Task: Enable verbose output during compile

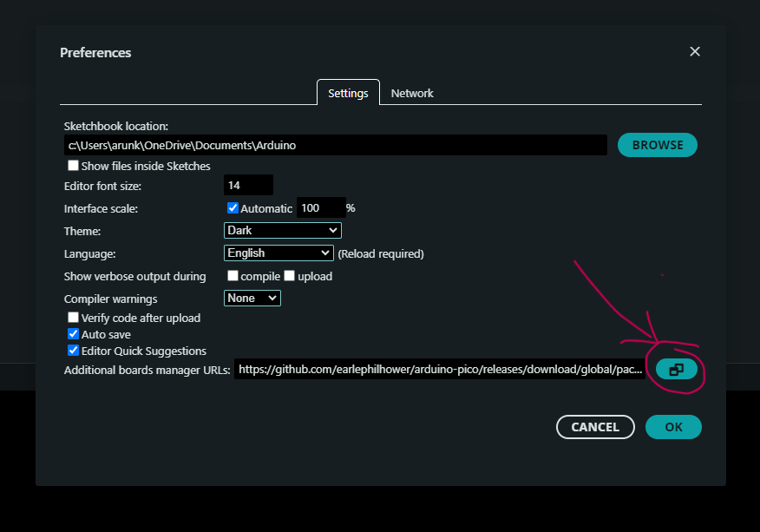Action: (233, 276)
